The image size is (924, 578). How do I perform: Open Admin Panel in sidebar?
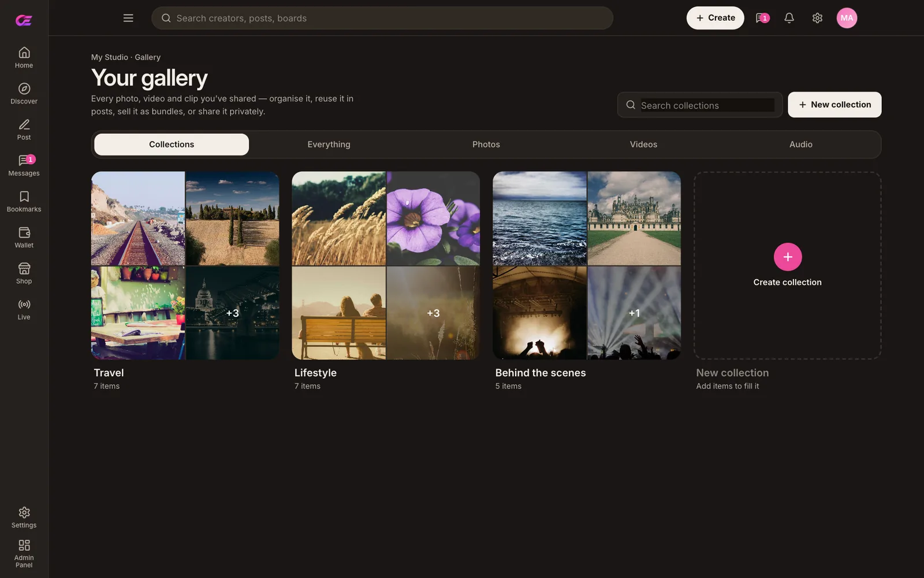(x=24, y=554)
